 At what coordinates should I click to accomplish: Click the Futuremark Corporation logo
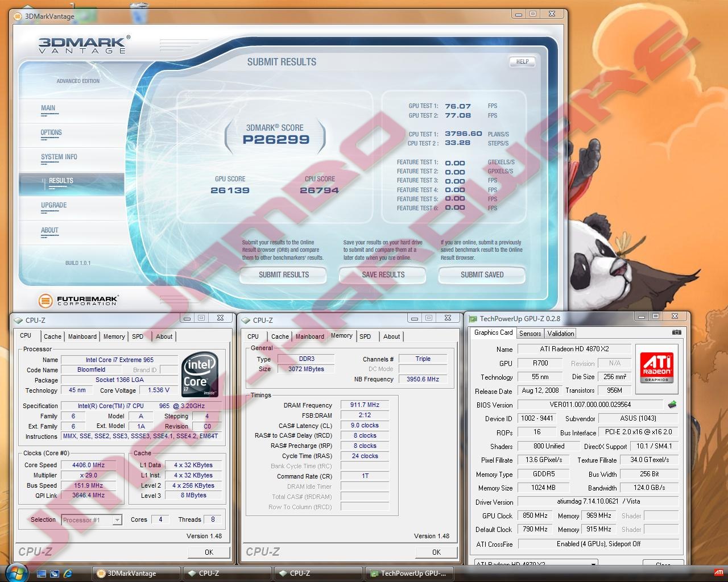[78, 300]
